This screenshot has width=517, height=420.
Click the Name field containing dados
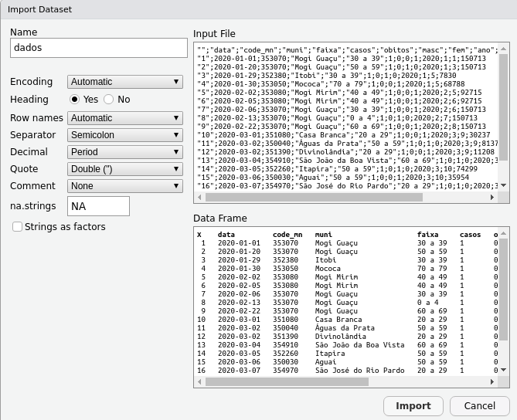coord(99,48)
